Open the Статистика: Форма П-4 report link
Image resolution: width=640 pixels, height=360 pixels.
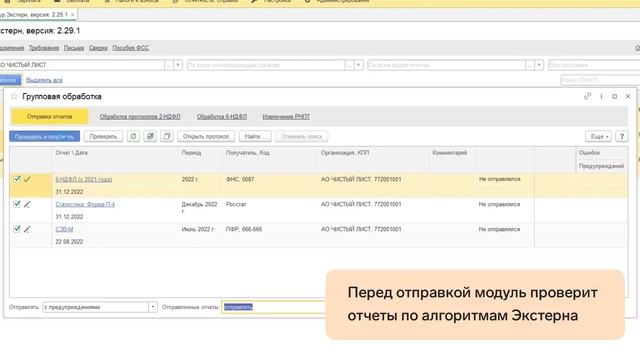coord(85,204)
